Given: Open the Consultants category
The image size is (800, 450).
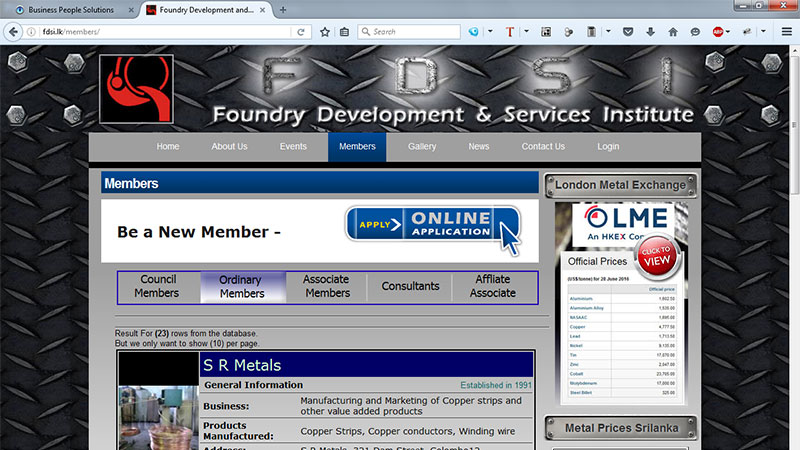Looking at the screenshot, I should 410,286.
